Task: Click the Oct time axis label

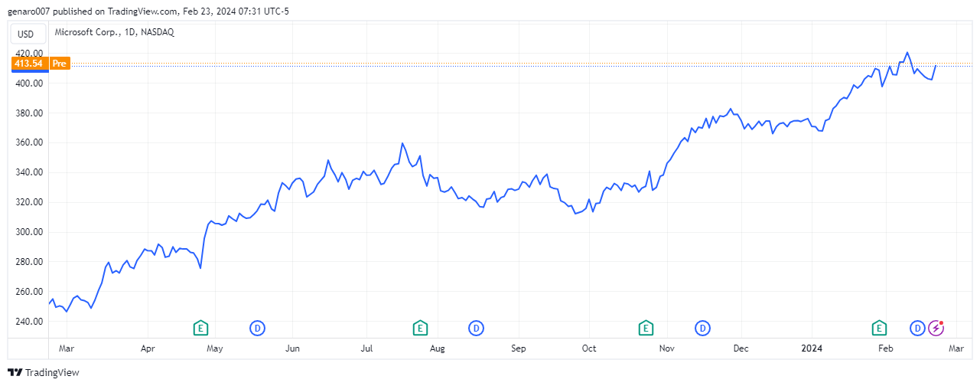Action: click(x=589, y=349)
